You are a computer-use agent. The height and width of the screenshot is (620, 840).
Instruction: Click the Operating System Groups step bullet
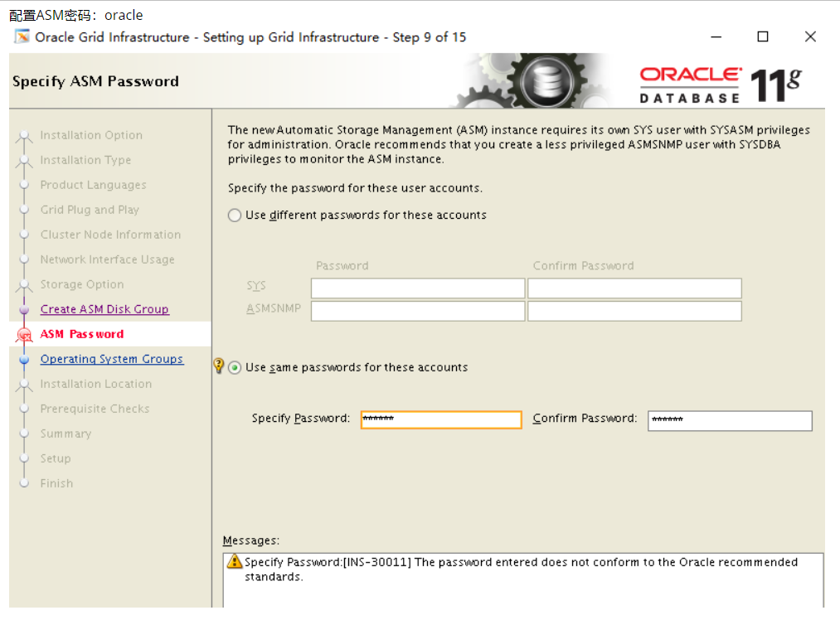24,360
